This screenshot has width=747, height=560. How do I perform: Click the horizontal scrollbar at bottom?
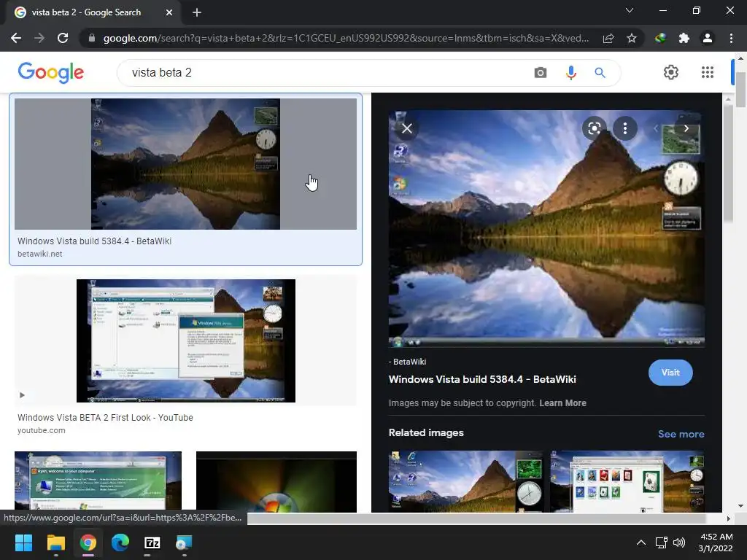[x=476, y=518]
